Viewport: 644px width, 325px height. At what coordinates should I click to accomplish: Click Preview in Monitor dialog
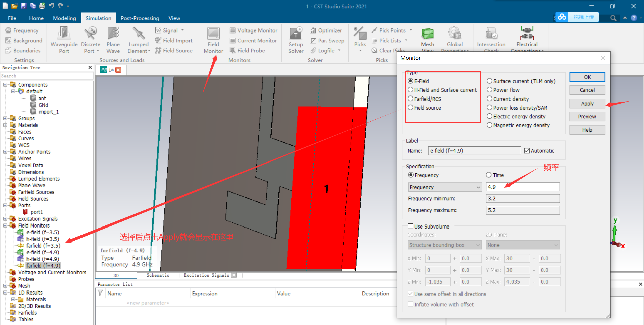(x=587, y=117)
